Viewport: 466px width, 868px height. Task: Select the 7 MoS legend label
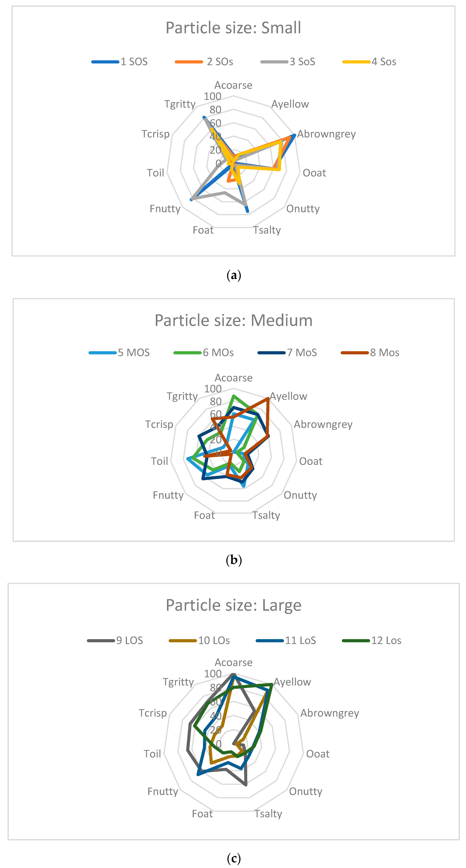pyautogui.click(x=302, y=353)
